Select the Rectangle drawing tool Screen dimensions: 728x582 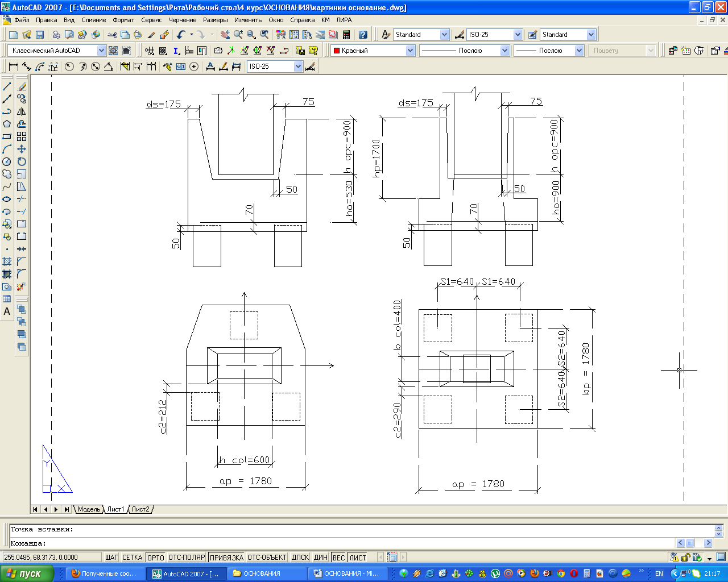(x=7, y=136)
